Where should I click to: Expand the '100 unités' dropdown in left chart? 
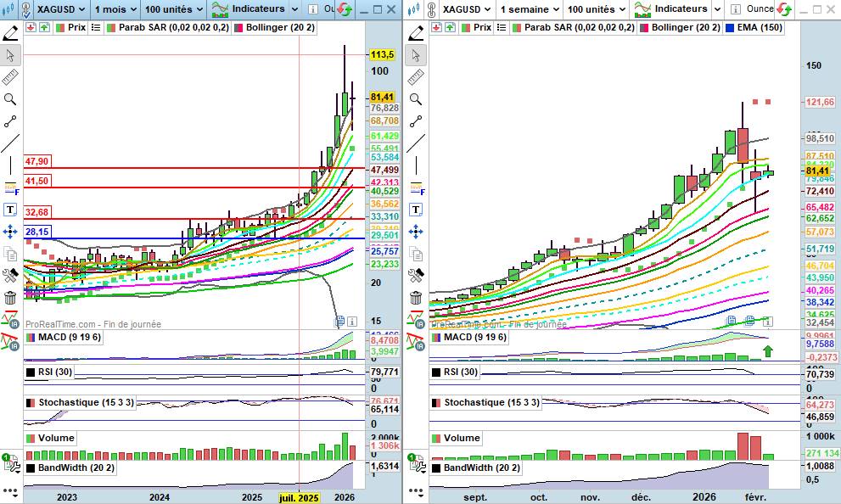[x=173, y=9]
